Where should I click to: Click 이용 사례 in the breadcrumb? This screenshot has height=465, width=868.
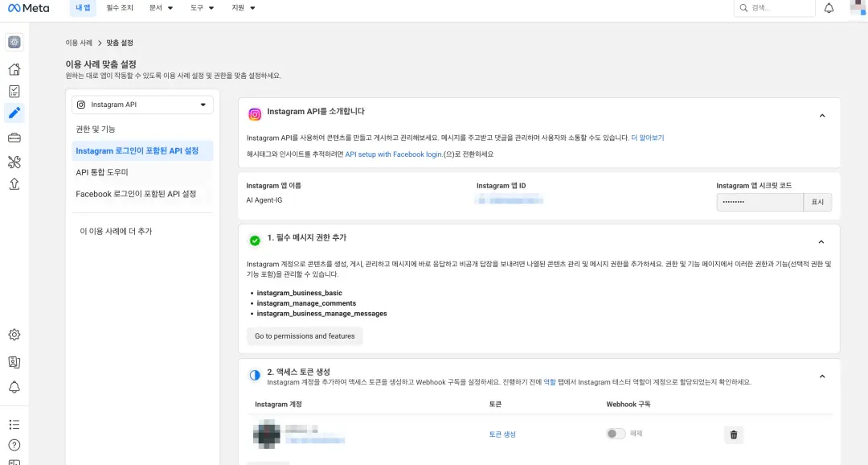point(79,43)
